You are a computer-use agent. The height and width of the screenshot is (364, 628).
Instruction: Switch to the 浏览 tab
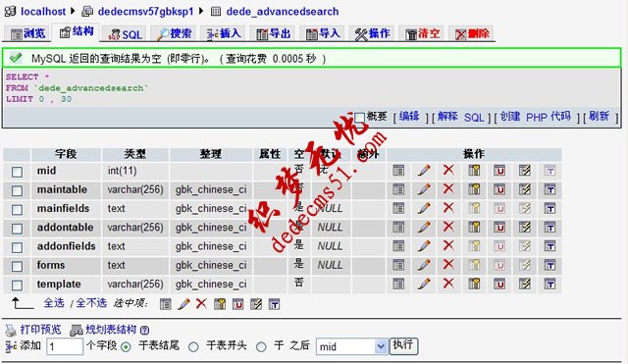click(x=27, y=33)
